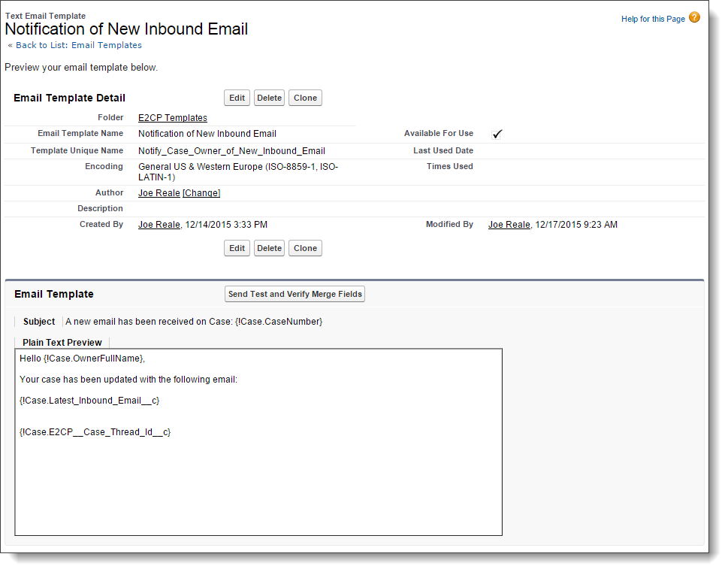This screenshot has width=728, height=572.
Task: Click the 12/17/2015 9:23 AM modified timestamp
Action: [576, 225]
